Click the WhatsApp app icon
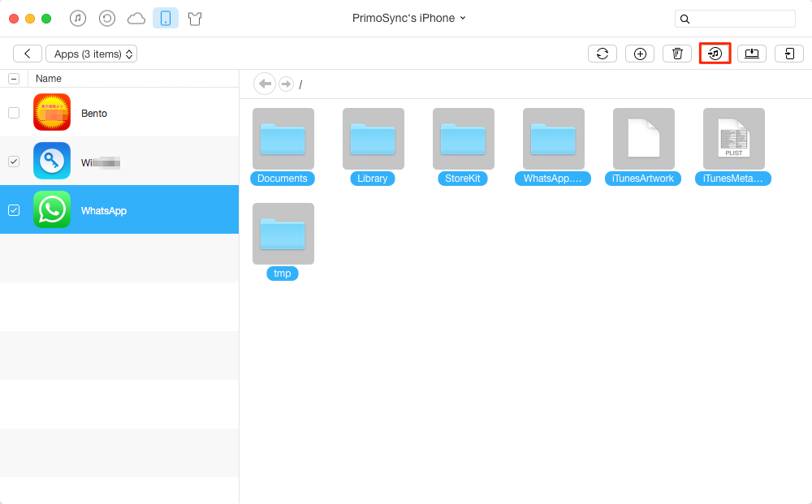Viewport: 812px width, 504px height. [52, 209]
